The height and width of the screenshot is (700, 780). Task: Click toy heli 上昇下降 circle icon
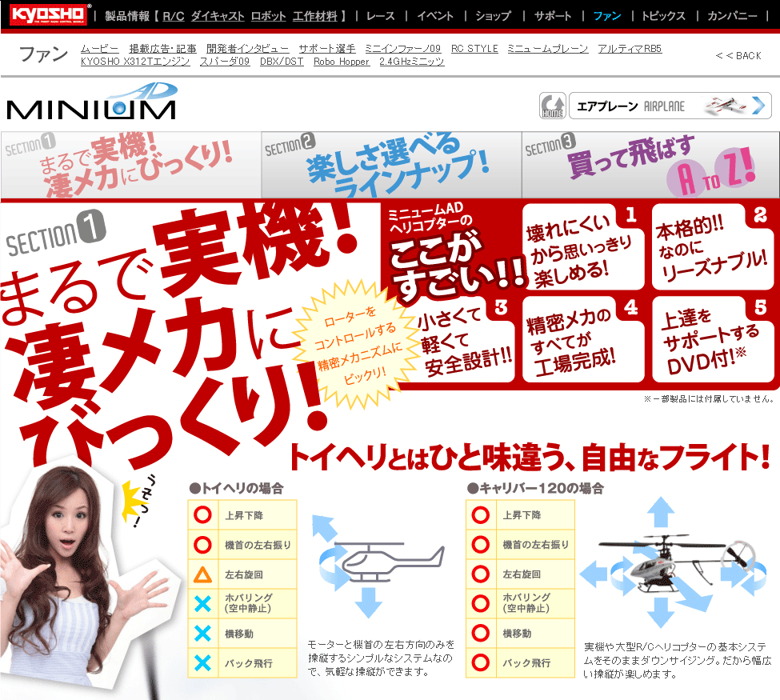202,515
